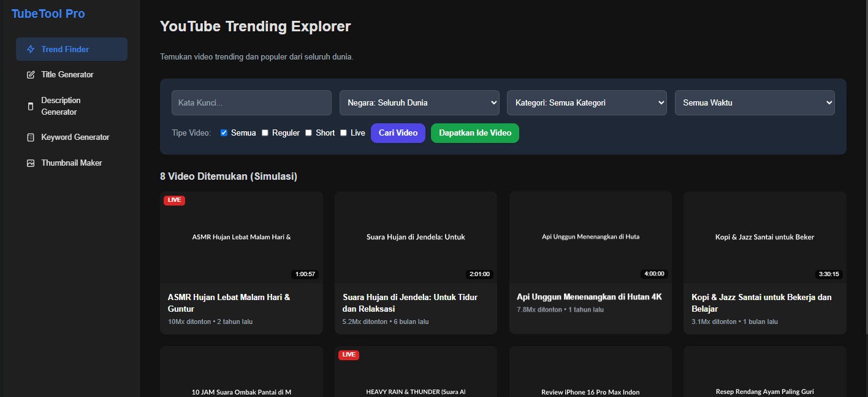The image size is (868, 397).
Task: Open the Api Unggun Menenangkan thumbnail
Action: tap(590, 237)
